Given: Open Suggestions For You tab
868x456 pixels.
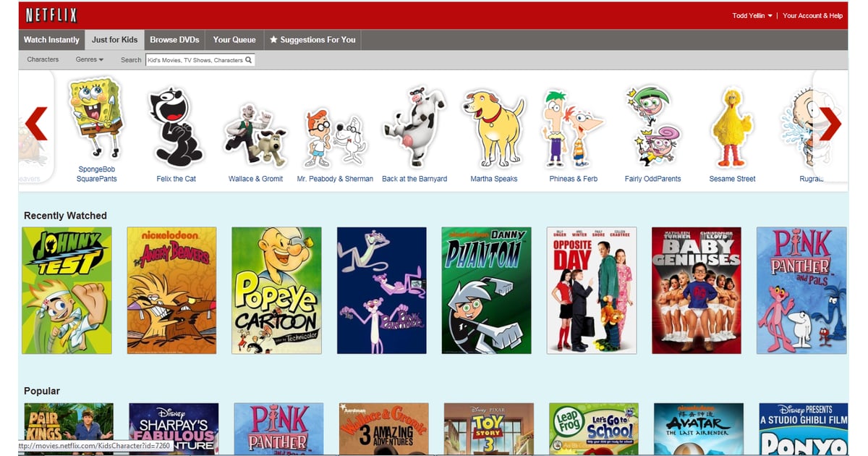Looking at the screenshot, I should tap(312, 40).
